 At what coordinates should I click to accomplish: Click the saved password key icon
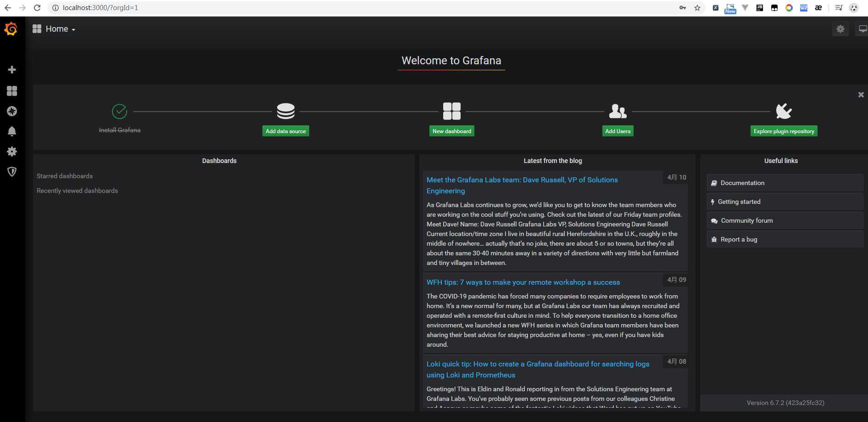coord(683,8)
